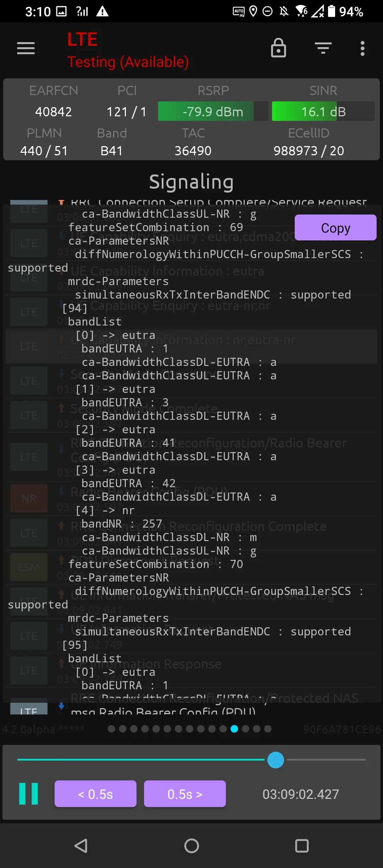
Task: Tap the SINR quality indicator bar
Action: pos(322,111)
